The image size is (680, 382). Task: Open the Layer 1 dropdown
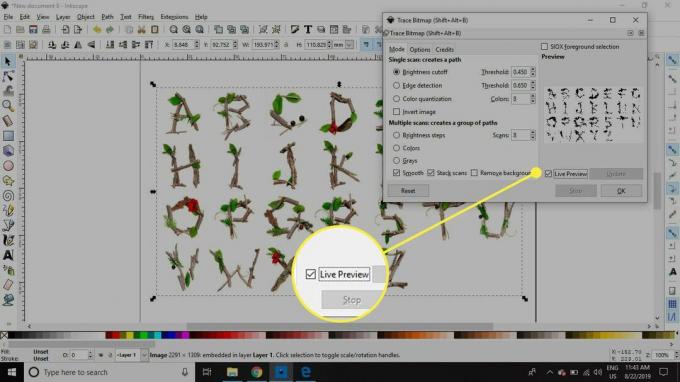tap(131, 355)
